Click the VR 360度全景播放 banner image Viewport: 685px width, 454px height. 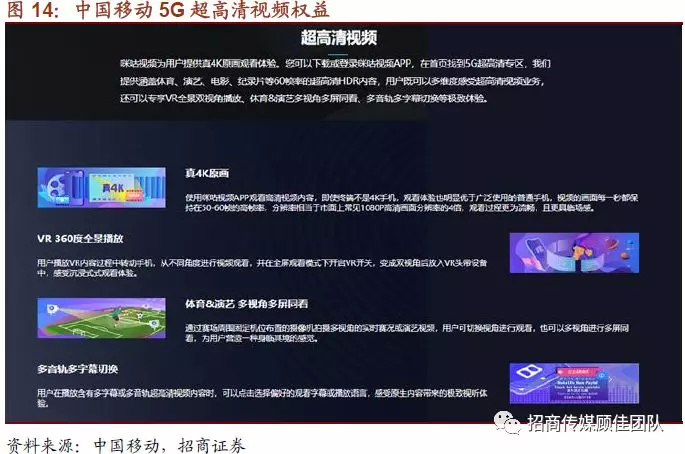[x=574, y=253]
